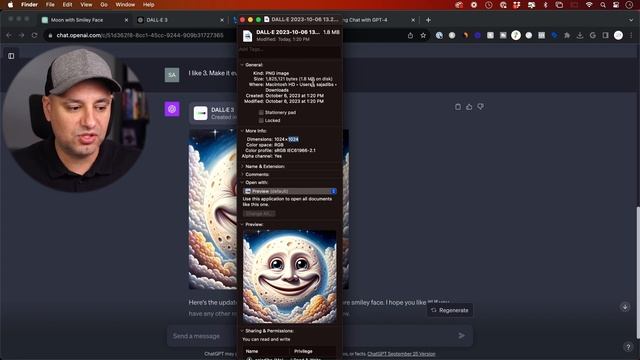Open Spotlight search in menu bar

tap(603, 5)
